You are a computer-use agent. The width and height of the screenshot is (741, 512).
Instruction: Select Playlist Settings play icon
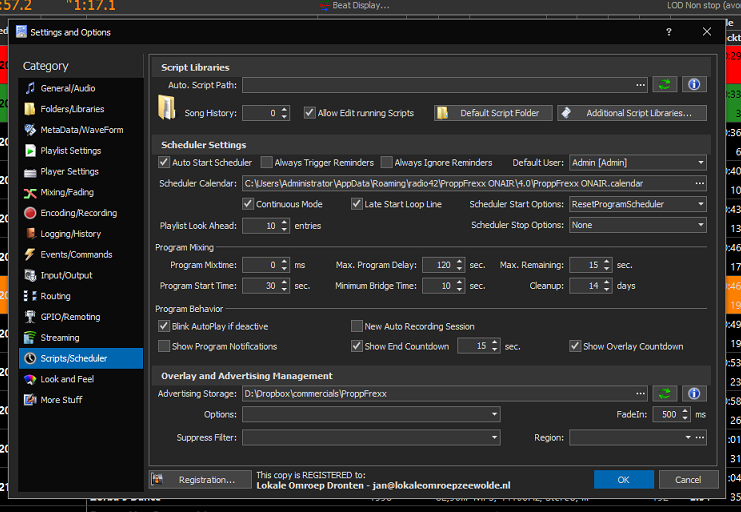[x=30, y=150]
